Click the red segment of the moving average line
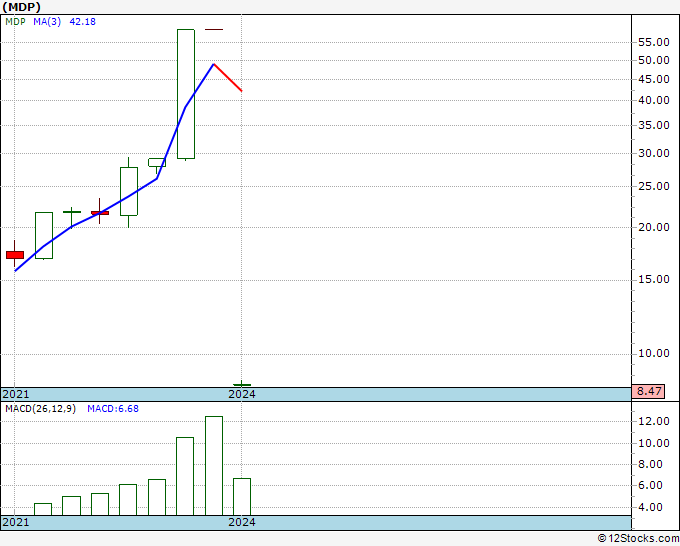 point(228,77)
